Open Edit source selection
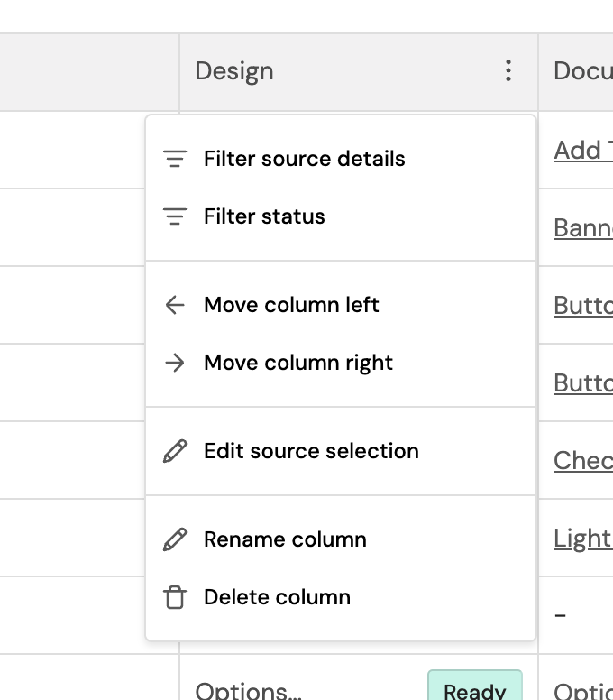The height and width of the screenshot is (700, 613). pyautogui.click(x=311, y=452)
